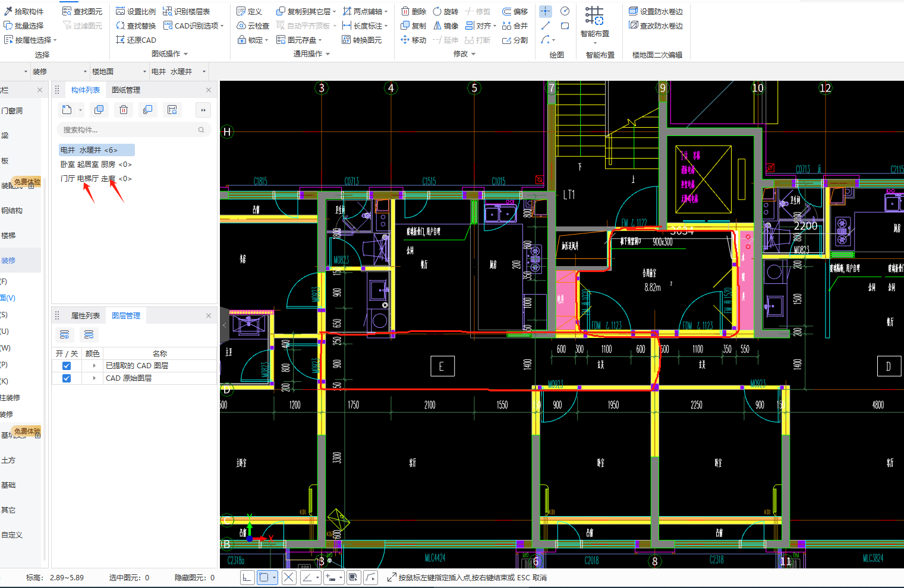The image size is (904, 588).
Task: Select 门厅 电梯厅 走廊 <0> component
Action: click(96, 178)
